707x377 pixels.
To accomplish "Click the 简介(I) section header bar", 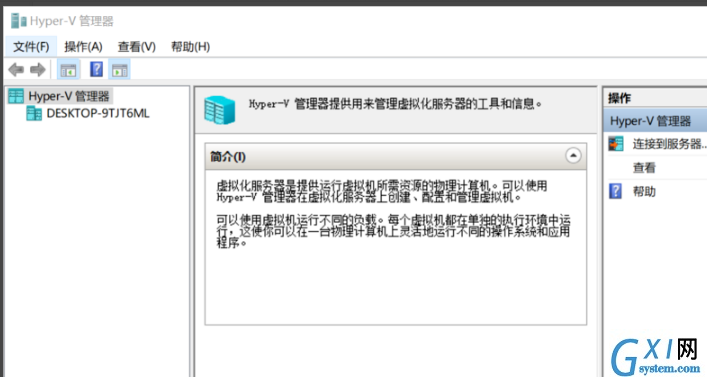I will click(x=395, y=156).
